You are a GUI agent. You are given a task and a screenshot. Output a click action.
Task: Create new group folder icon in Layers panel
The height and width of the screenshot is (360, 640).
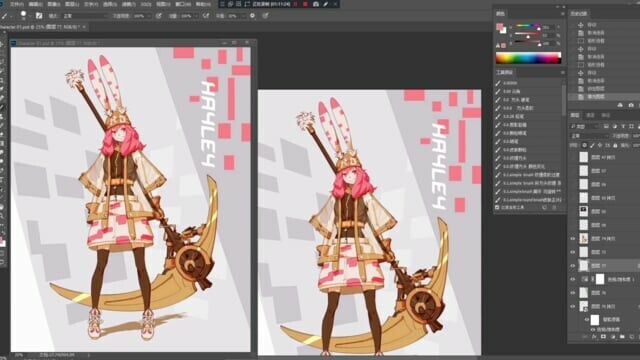tap(622, 337)
